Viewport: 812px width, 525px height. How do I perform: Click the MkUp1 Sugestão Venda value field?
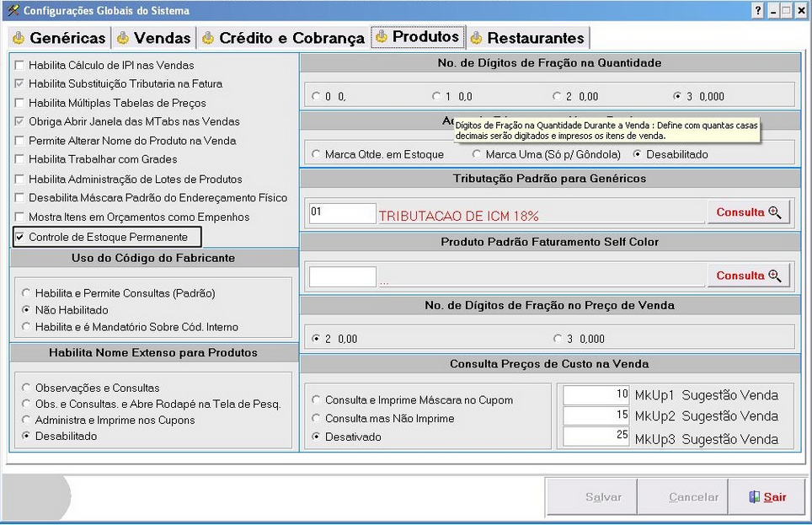596,395
